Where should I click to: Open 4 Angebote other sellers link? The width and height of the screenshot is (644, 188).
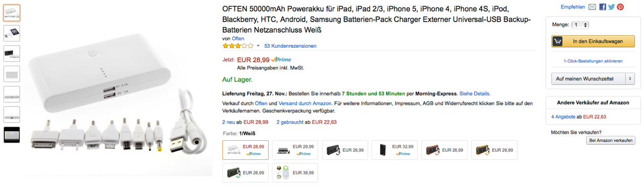coord(563,117)
